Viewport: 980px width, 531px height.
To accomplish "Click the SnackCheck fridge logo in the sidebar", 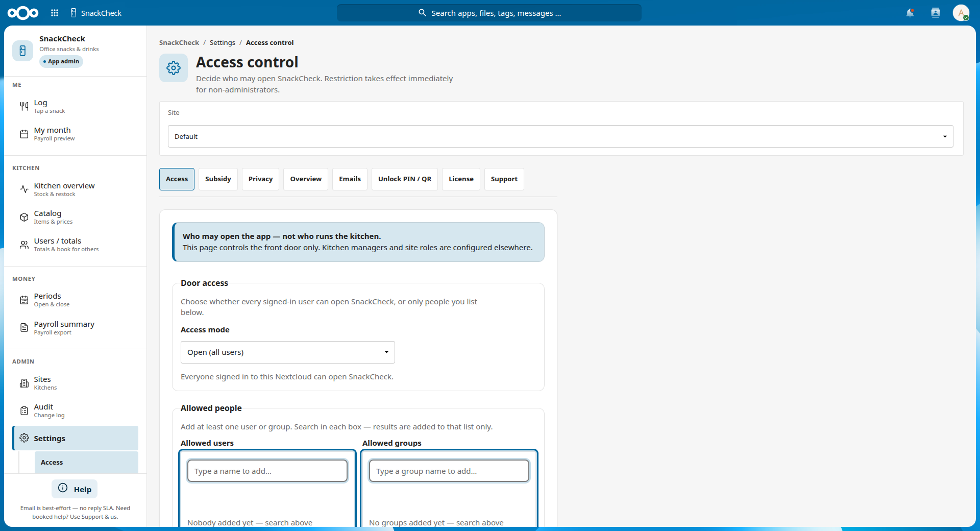I will pos(22,51).
